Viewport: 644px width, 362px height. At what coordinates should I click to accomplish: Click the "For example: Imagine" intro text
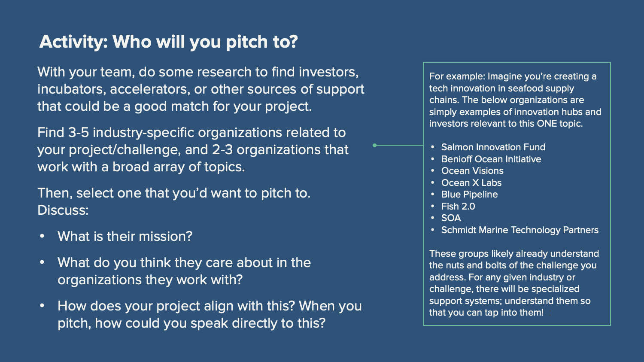tap(515, 100)
